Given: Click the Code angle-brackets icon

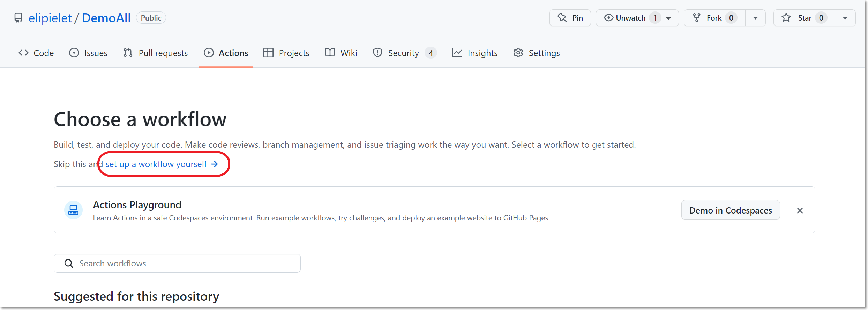Looking at the screenshot, I should (x=23, y=53).
